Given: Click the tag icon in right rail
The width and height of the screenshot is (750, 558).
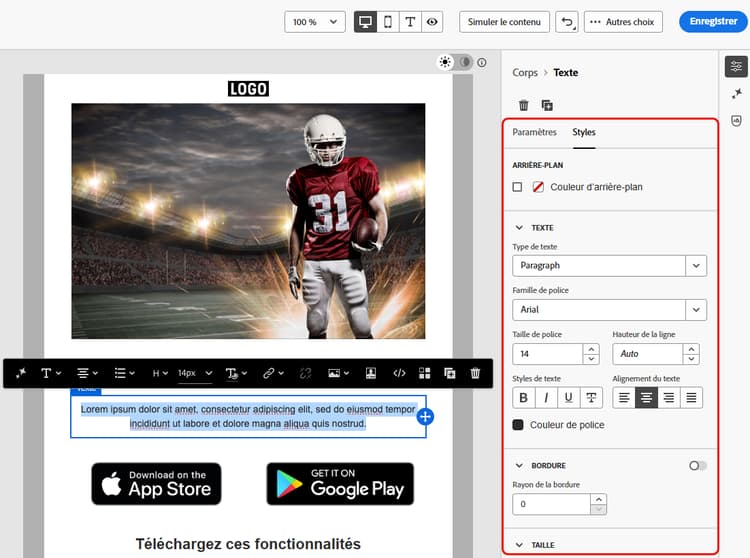Looking at the screenshot, I should point(737,120).
